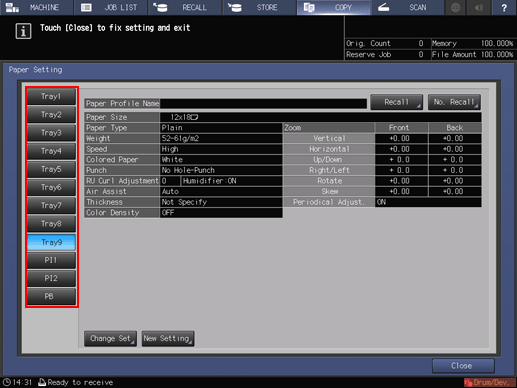This screenshot has width=517, height=388.
Task: Select Tray5 in tray list
Action: click(x=51, y=169)
